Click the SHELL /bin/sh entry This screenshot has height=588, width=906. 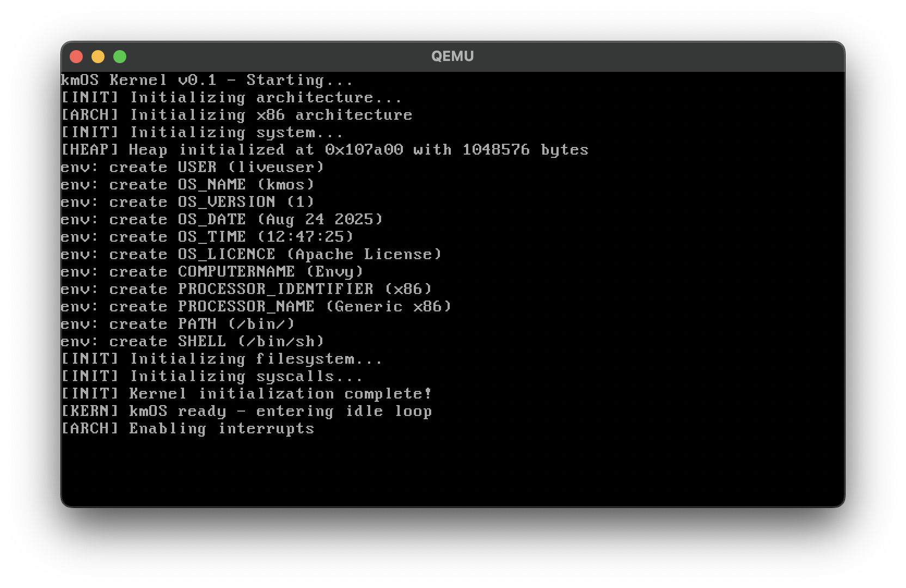click(192, 341)
